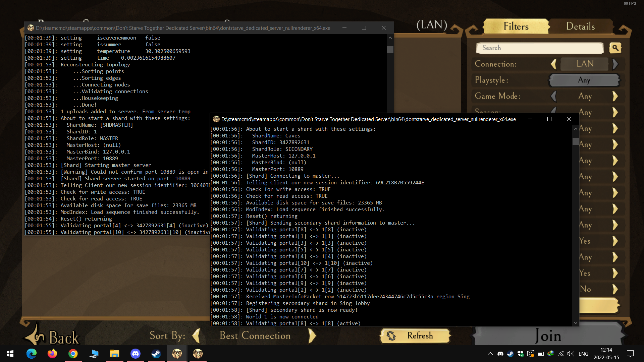The width and height of the screenshot is (644, 362).
Task: Focus the server Search input field
Action: coord(539,48)
